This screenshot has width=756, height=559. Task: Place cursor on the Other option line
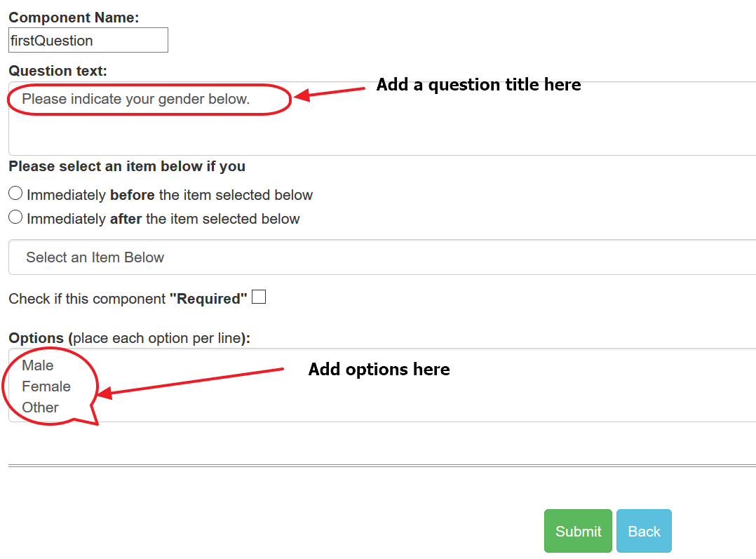pyautogui.click(x=41, y=408)
